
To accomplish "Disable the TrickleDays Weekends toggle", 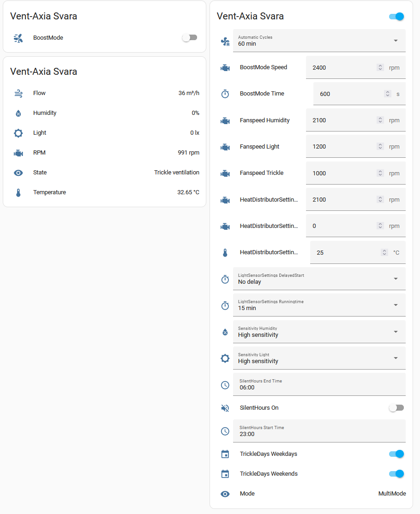I will click(396, 474).
